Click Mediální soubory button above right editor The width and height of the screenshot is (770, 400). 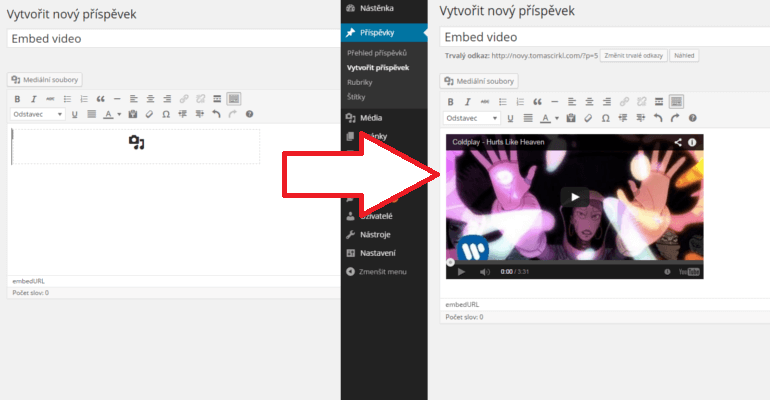[479, 81]
